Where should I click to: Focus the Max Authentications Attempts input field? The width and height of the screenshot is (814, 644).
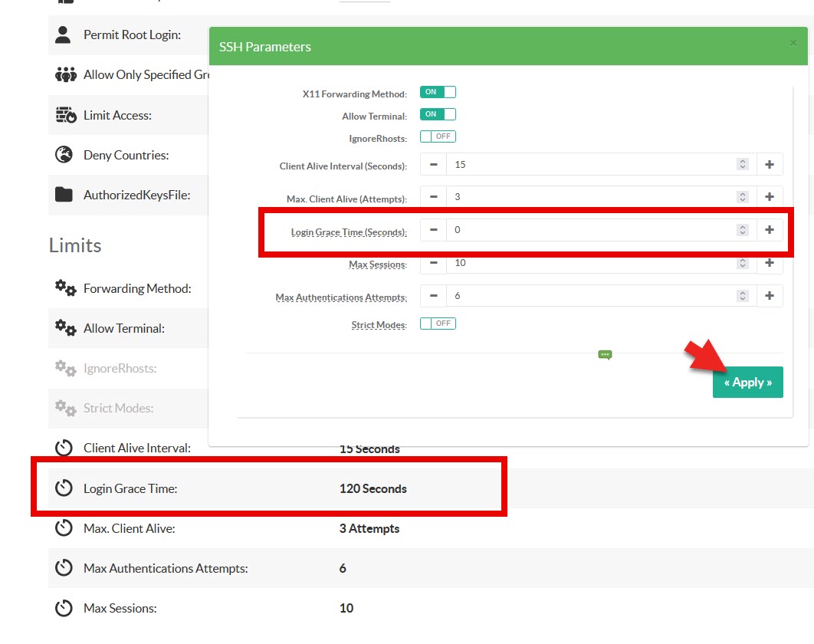[x=590, y=296]
